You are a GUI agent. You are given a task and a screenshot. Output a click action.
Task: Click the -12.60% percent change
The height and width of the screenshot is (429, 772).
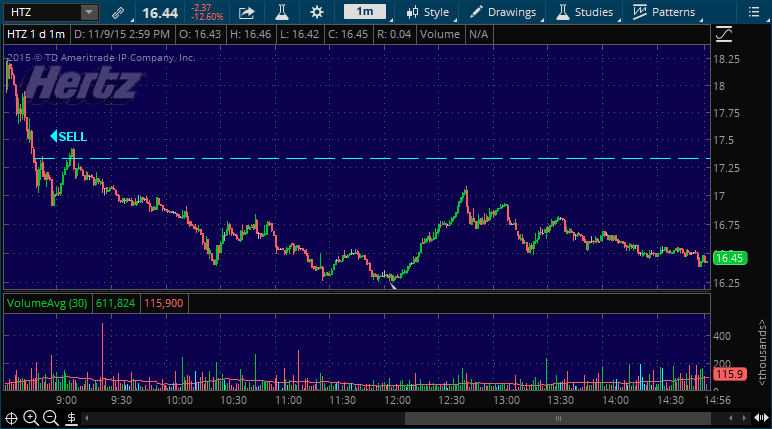tap(207, 17)
